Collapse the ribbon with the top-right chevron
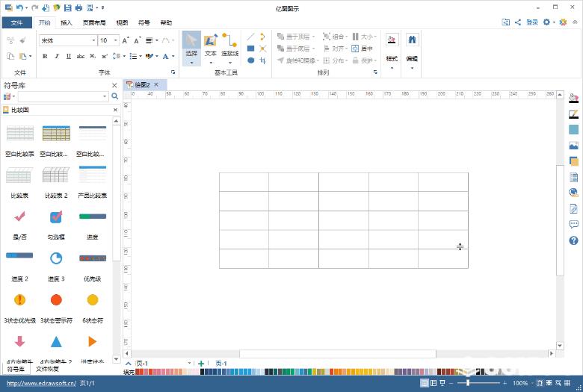Image resolution: width=583 pixels, height=392 pixels. (575, 22)
